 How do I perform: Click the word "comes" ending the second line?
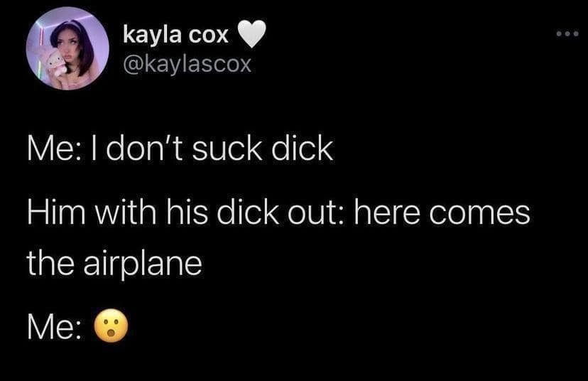pos(479,215)
